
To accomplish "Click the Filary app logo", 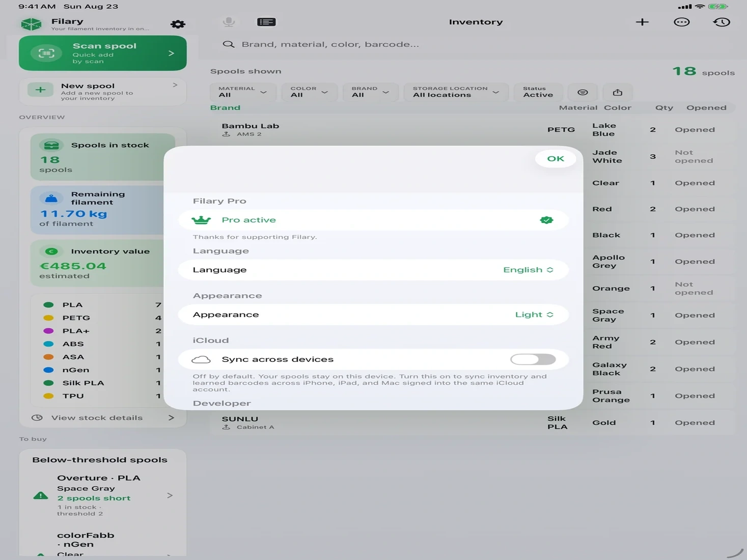I will click(x=31, y=24).
